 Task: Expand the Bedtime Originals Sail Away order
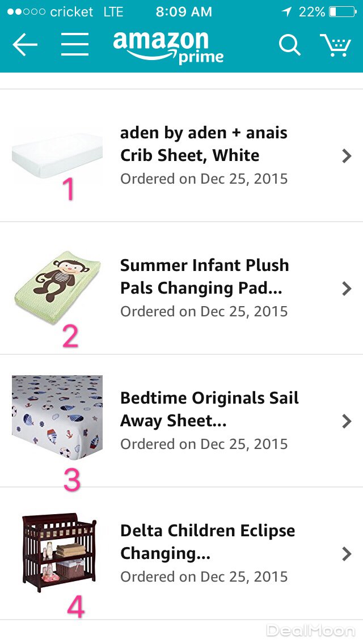[347, 421]
